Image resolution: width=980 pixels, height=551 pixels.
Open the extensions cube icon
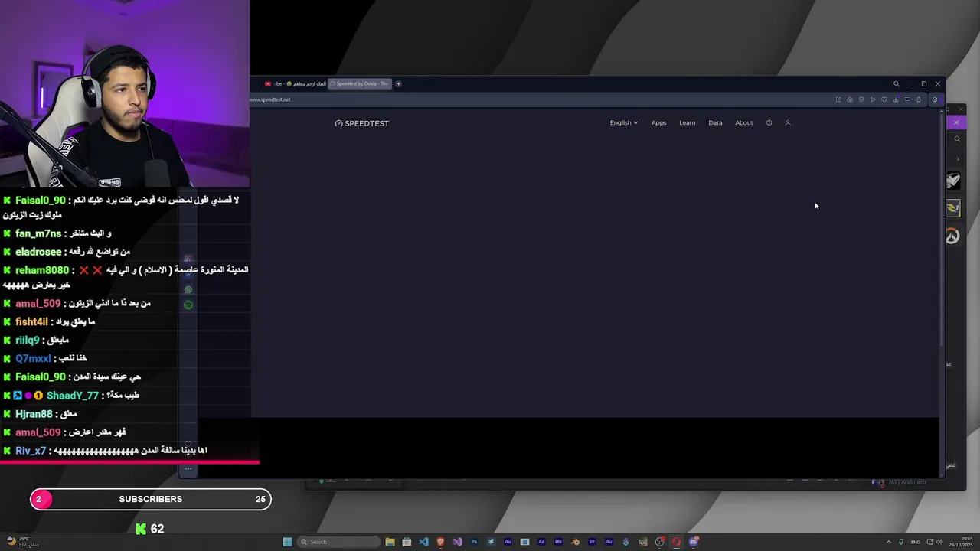tap(935, 99)
